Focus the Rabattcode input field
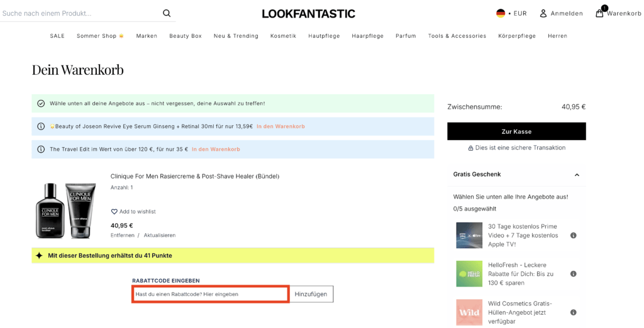 pyautogui.click(x=210, y=294)
